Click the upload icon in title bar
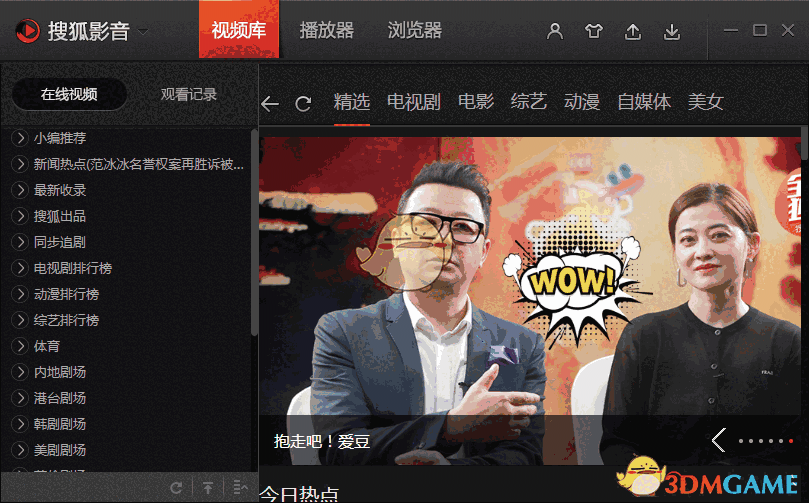Viewport: 809px width, 503px height. (x=633, y=31)
